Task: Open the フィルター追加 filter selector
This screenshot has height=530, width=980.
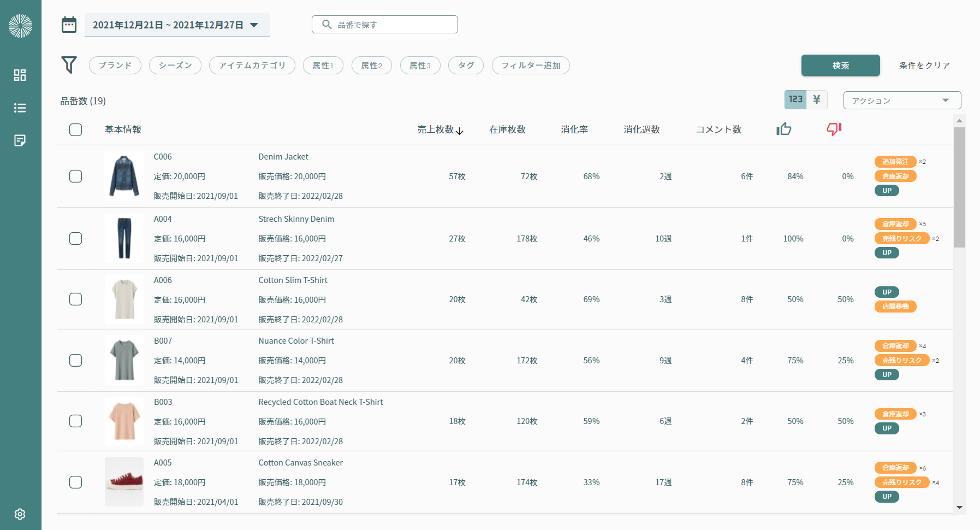Action: coord(530,65)
